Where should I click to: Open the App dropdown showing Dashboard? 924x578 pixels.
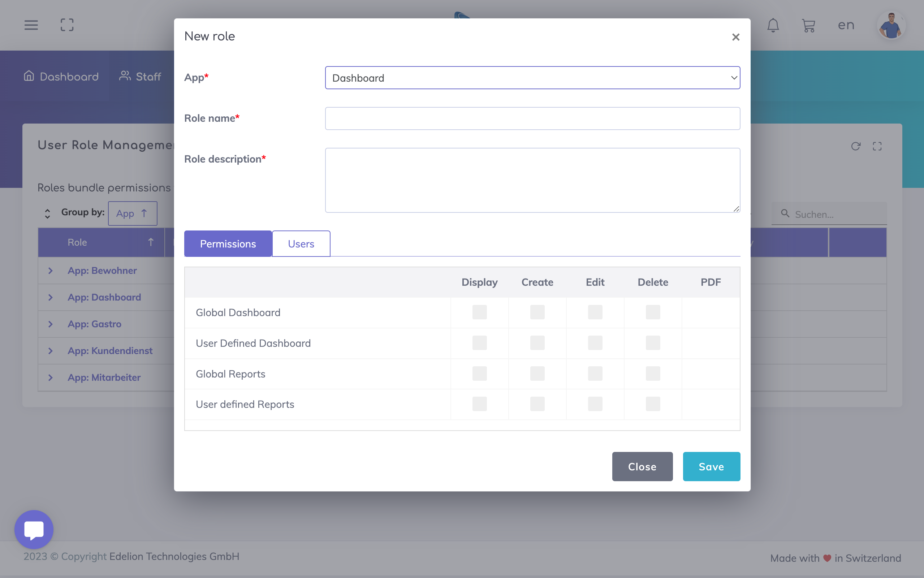point(532,78)
